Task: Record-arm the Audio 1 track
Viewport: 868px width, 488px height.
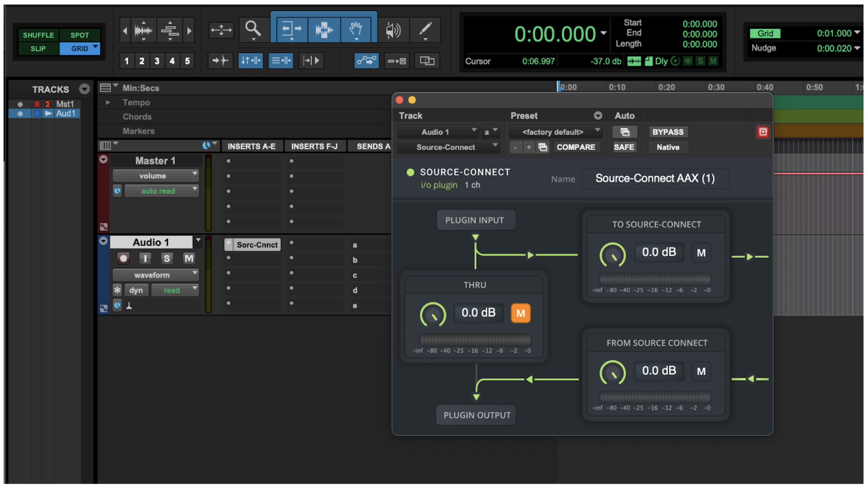Action: coord(123,258)
